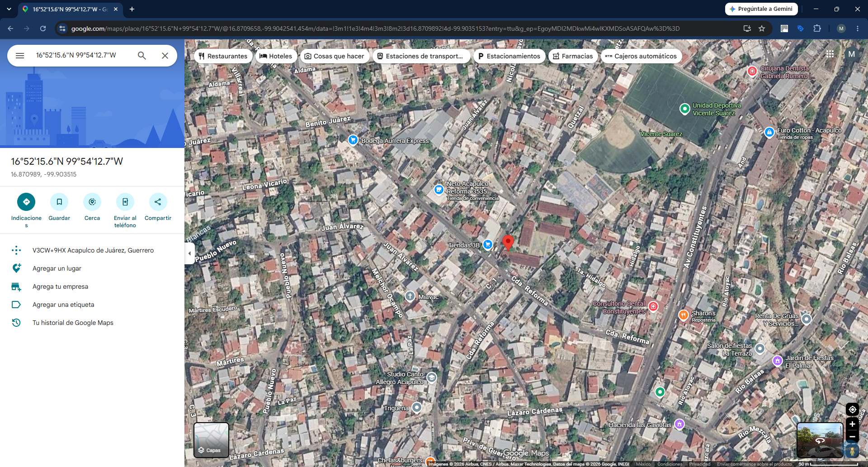Screen dimensions: 868x467
Task: Open the Google account avatar M
Action: [852, 54]
